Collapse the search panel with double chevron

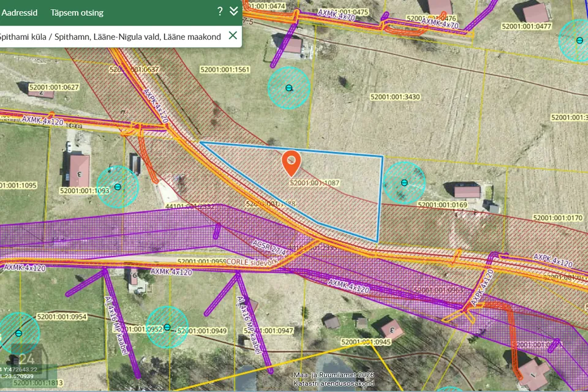click(x=233, y=11)
